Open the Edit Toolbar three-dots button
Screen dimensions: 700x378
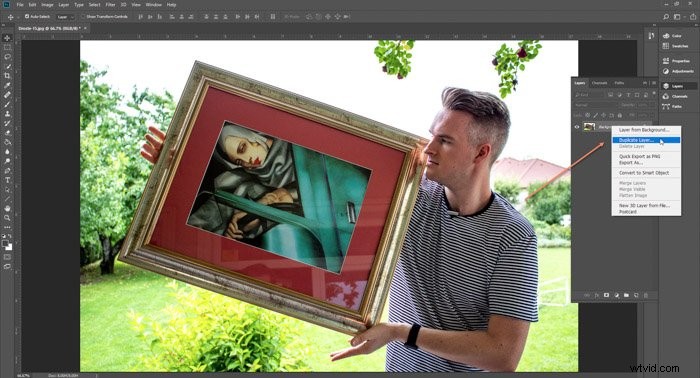coord(7,227)
